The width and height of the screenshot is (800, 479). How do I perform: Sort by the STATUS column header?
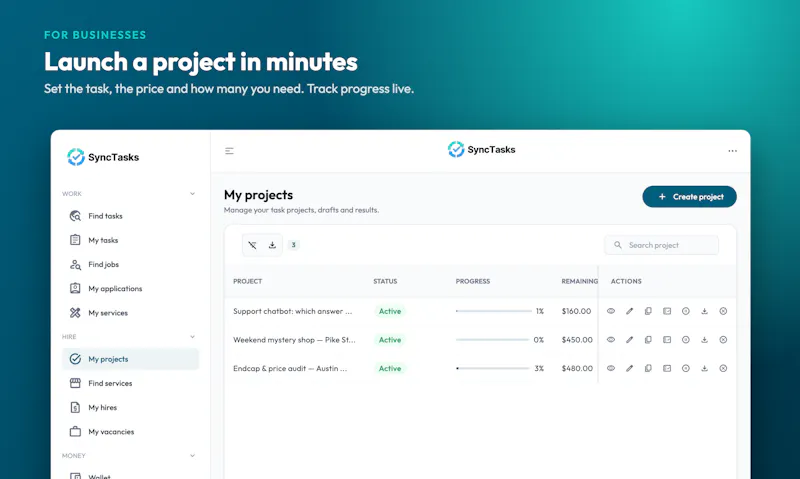(x=385, y=281)
